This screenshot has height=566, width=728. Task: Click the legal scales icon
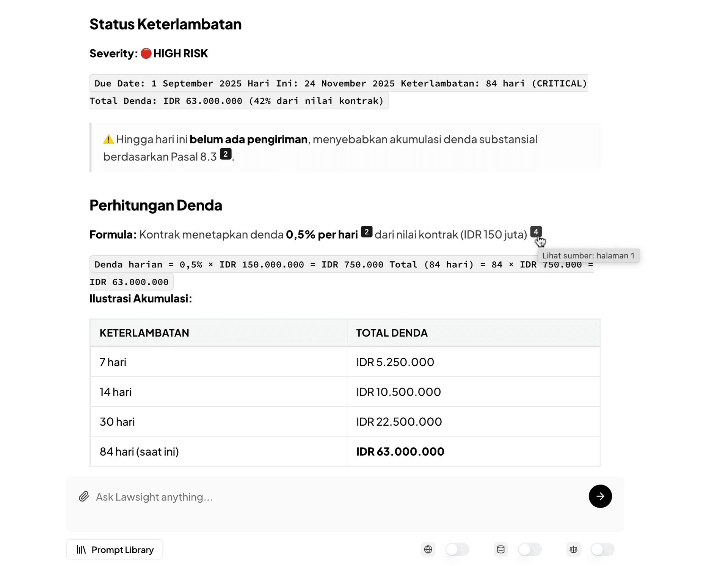pyautogui.click(x=574, y=549)
